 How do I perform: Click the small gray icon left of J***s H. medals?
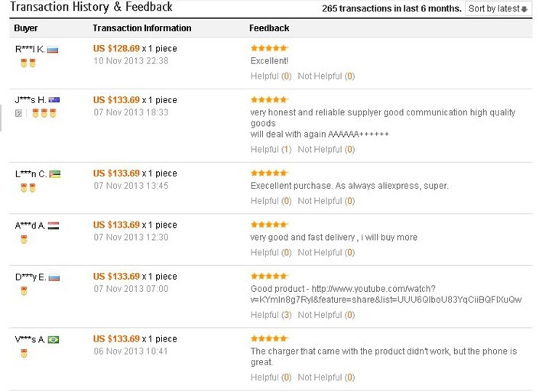[x=19, y=113]
